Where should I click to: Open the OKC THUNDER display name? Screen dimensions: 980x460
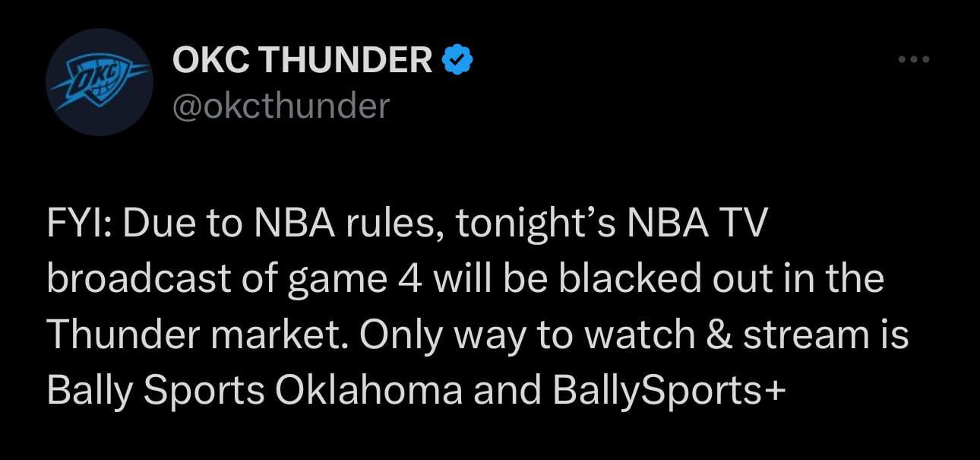point(302,60)
